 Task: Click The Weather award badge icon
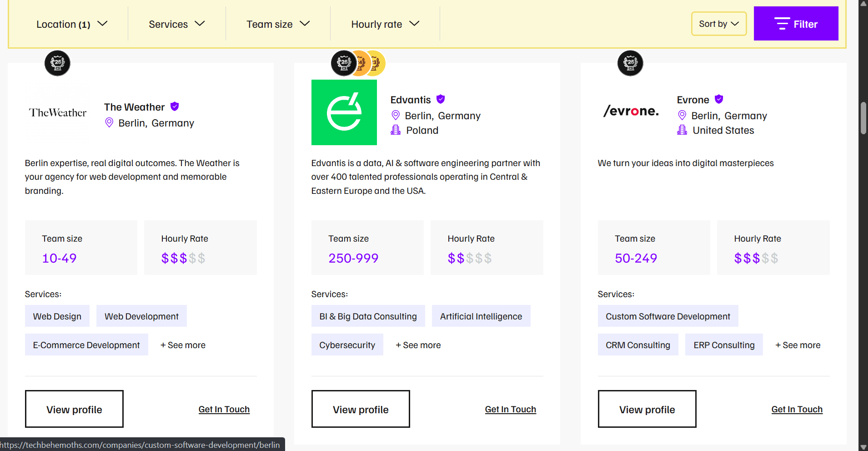[x=57, y=63]
